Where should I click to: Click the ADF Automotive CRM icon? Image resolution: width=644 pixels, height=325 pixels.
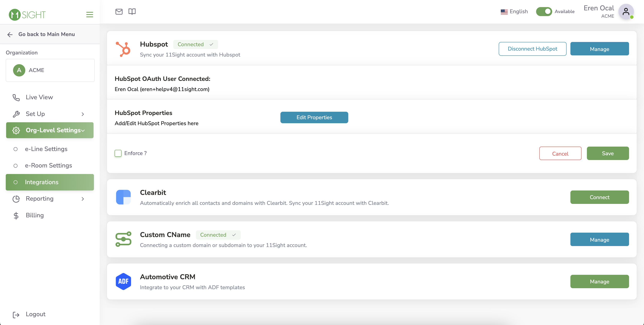(x=123, y=281)
